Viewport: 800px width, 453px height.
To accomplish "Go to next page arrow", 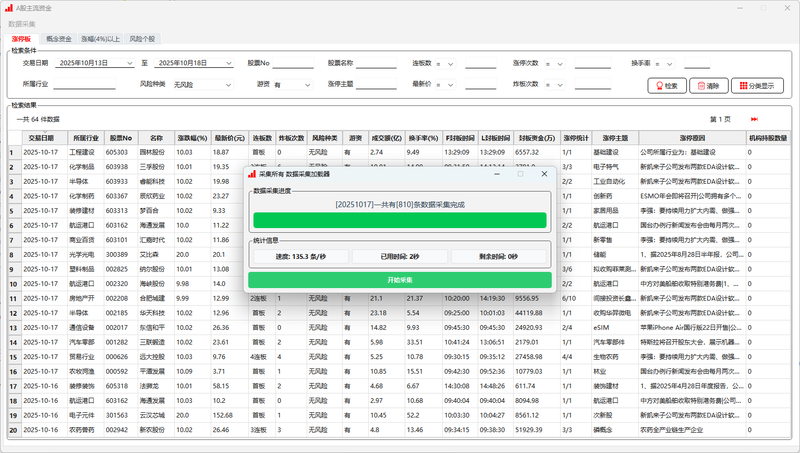I will 753,119.
